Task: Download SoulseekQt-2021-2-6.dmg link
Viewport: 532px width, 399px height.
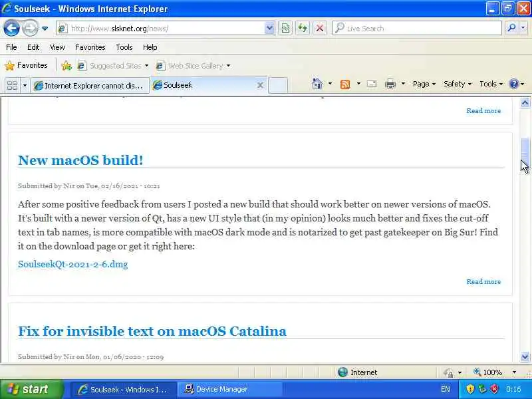Action: click(73, 264)
